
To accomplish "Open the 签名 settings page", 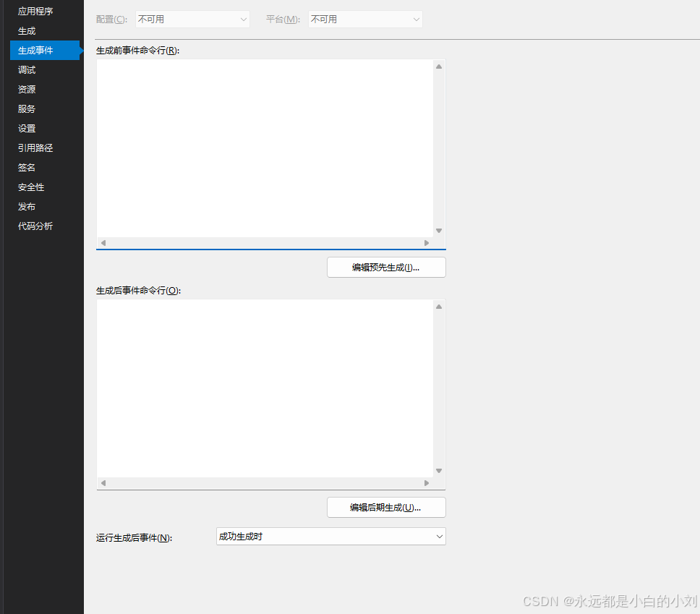I will pyautogui.click(x=26, y=167).
